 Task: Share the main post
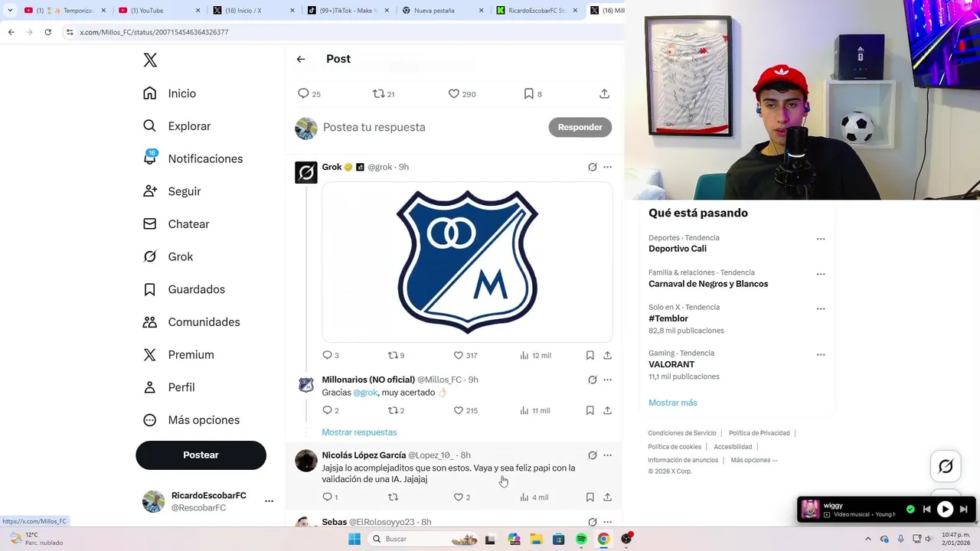604,93
